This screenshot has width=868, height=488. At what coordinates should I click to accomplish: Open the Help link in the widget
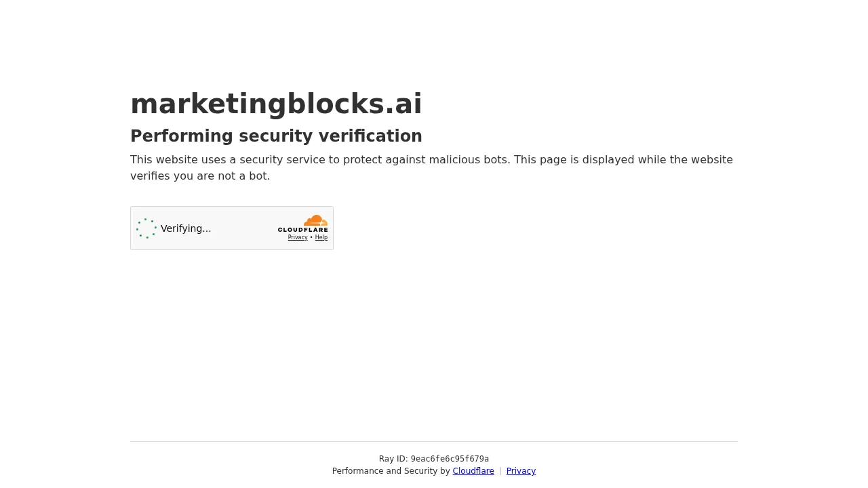click(321, 238)
